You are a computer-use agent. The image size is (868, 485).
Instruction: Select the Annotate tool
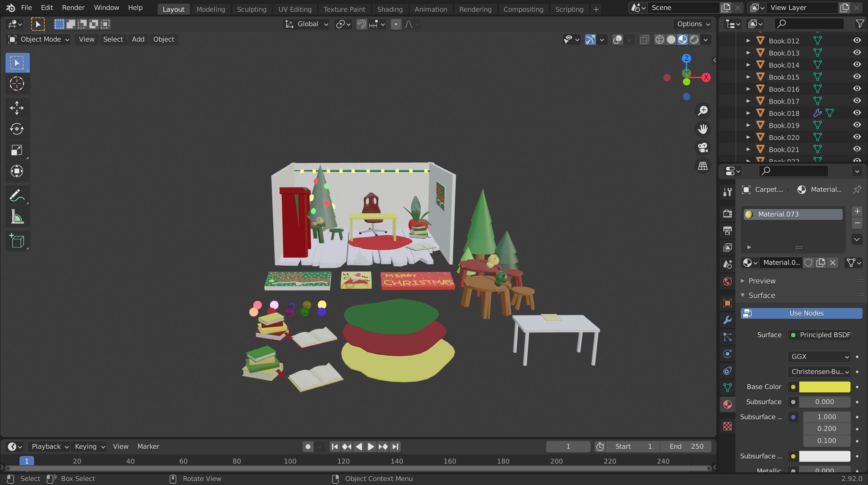pyautogui.click(x=17, y=196)
